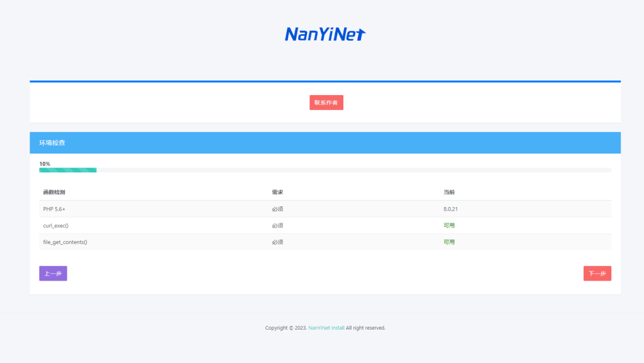
Task: Click the blue header bar above 联系作者
Action: 325,81
